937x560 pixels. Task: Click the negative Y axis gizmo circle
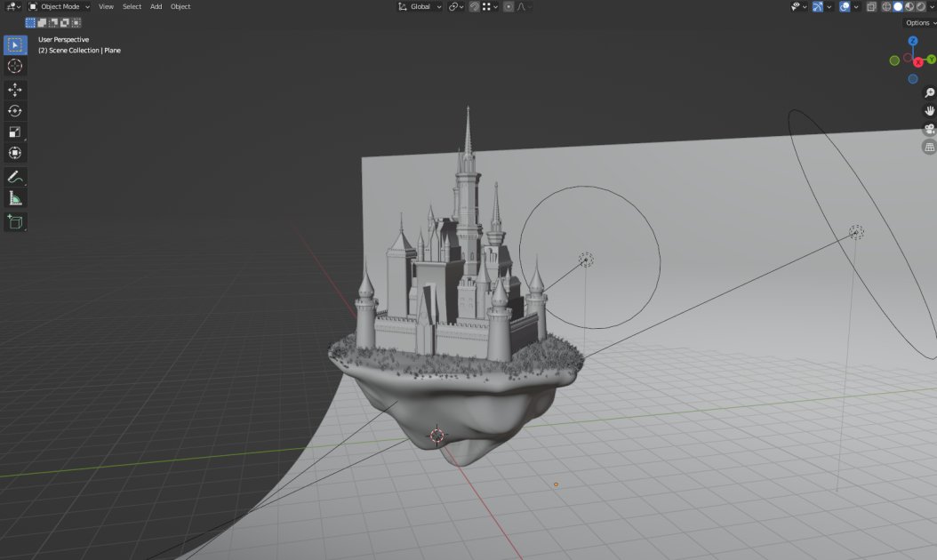[x=894, y=60]
